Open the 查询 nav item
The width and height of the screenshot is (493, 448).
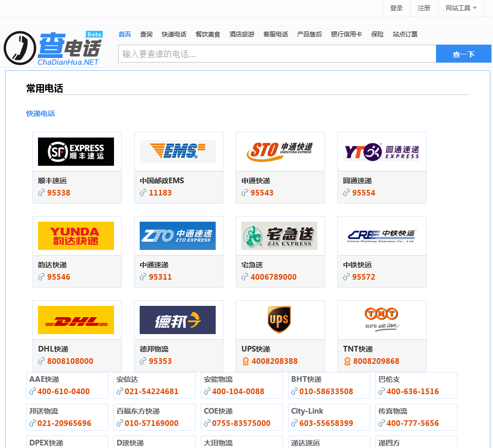pyautogui.click(x=146, y=34)
